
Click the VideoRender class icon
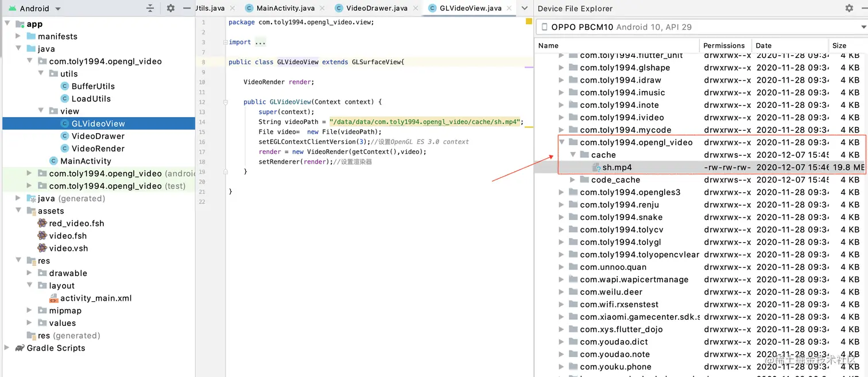[x=65, y=149]
